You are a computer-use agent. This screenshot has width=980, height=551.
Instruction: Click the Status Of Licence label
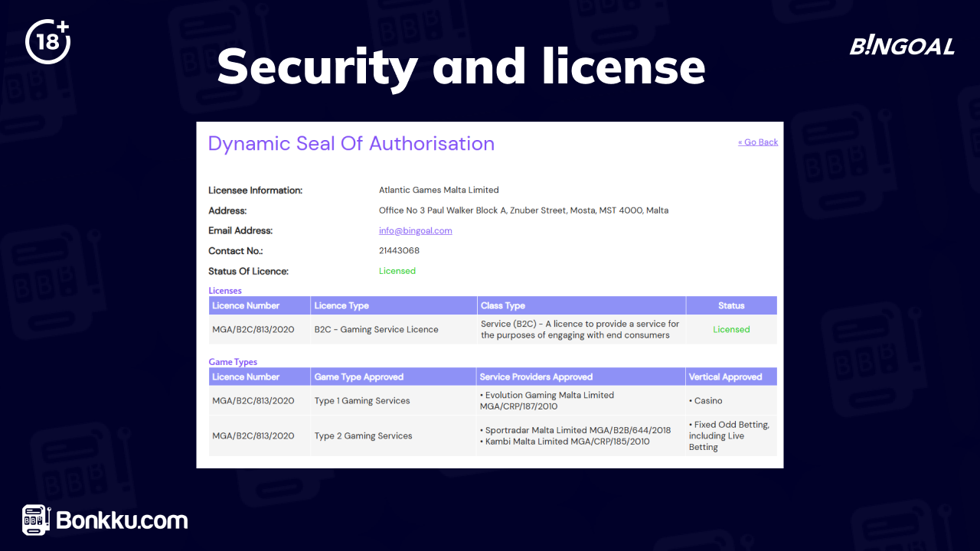tap(248, 271)
